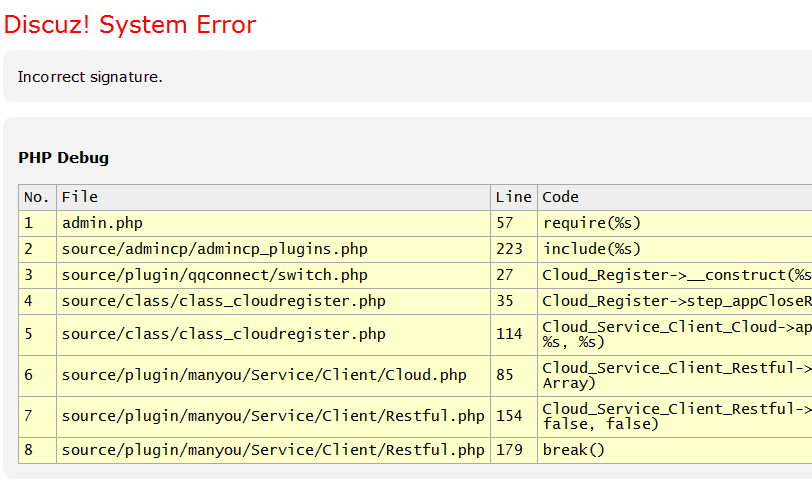Select the "No." column header
Screen dimensions: 812x481
pyautogui.click(x=37, y=197)
